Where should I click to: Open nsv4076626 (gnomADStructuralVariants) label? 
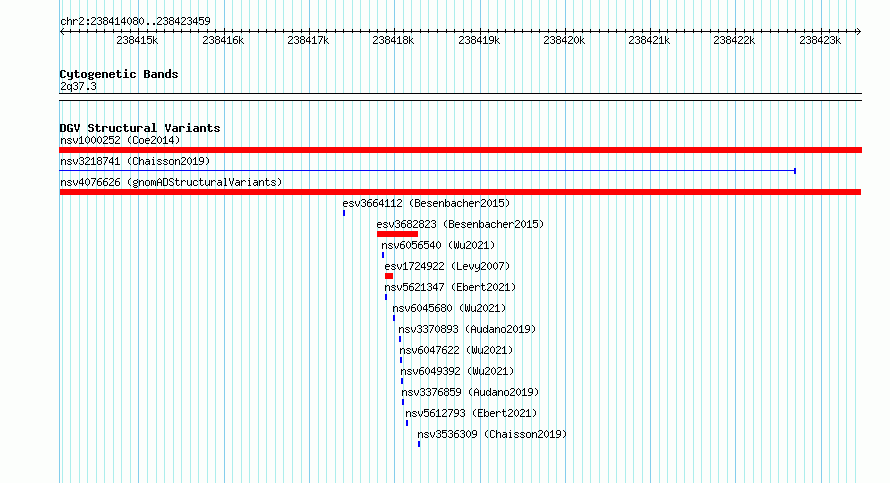tap(171, 182)
